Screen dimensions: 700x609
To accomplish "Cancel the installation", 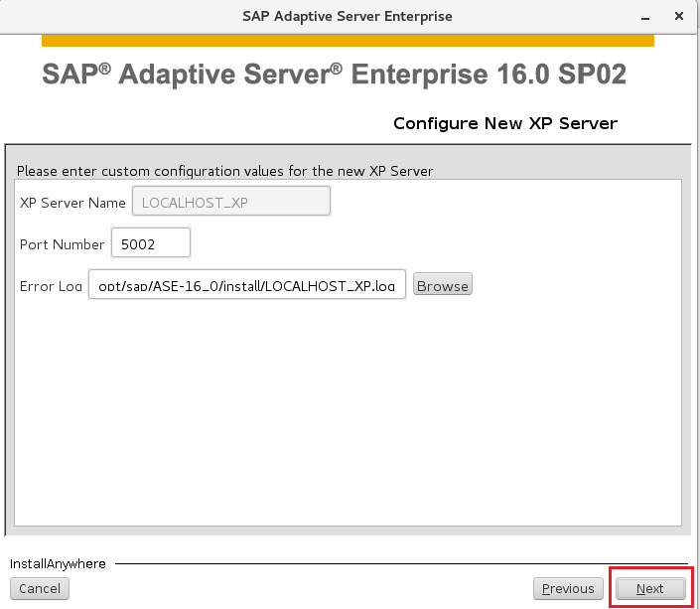I will point(40,588).
